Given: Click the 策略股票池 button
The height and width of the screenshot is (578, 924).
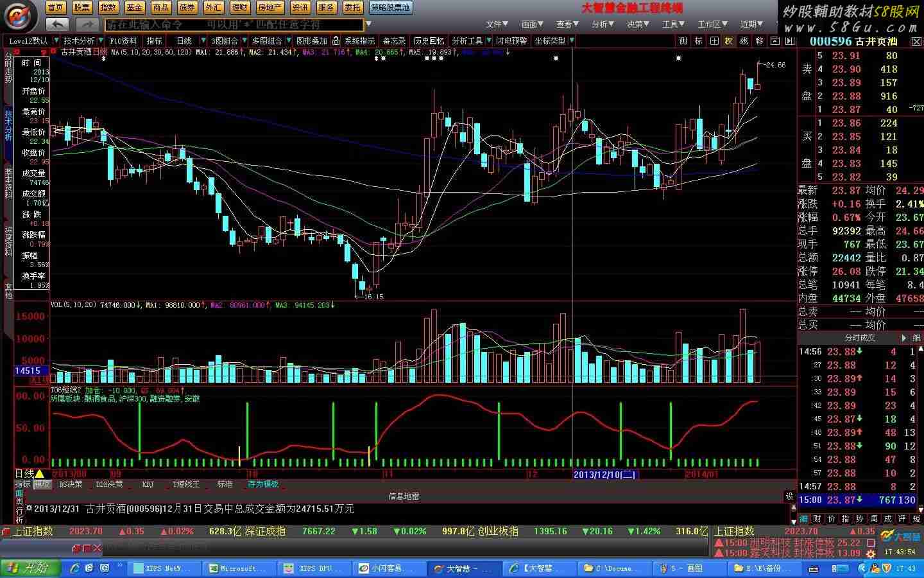Looking at the screenshot, I should (x=390, y=8).
